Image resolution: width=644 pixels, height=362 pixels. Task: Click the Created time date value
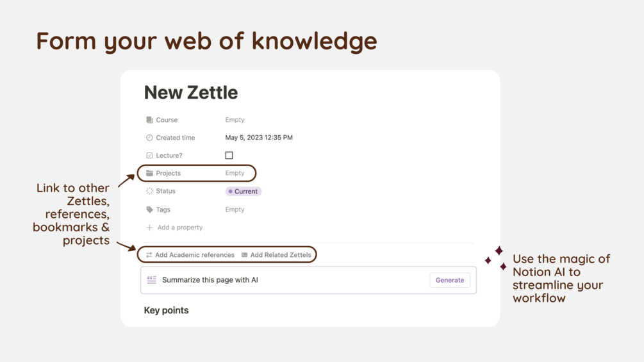[x=259, y=138]
